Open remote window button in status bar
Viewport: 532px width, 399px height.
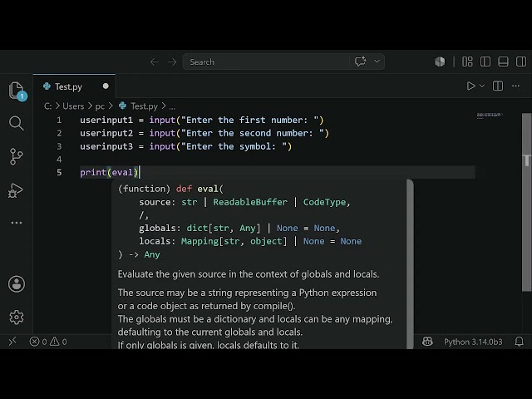coord(12,342)
